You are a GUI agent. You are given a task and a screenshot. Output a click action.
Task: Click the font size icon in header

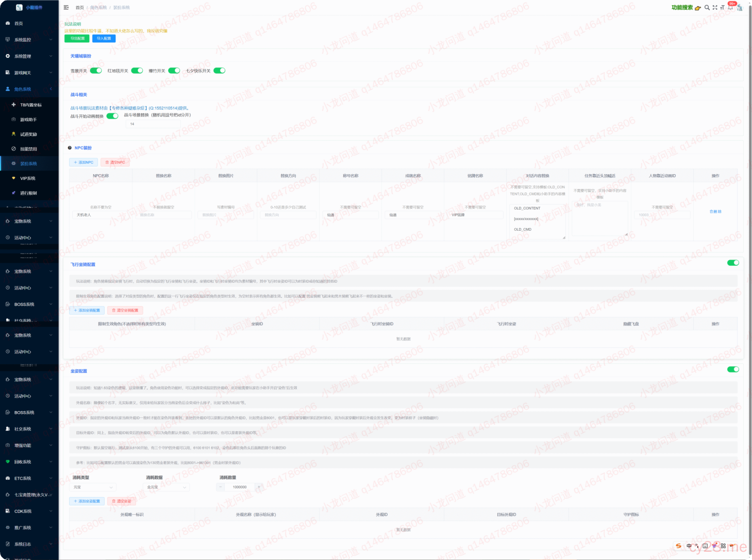point(722,8)
